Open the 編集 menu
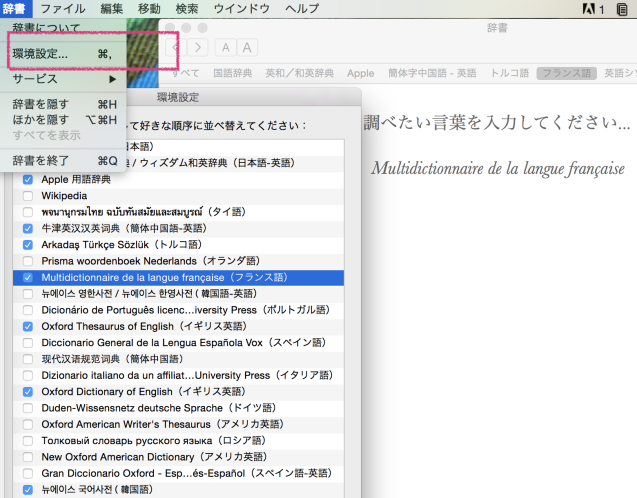The width and height of the screenshot is (637, 498). [x=112, y=9]
